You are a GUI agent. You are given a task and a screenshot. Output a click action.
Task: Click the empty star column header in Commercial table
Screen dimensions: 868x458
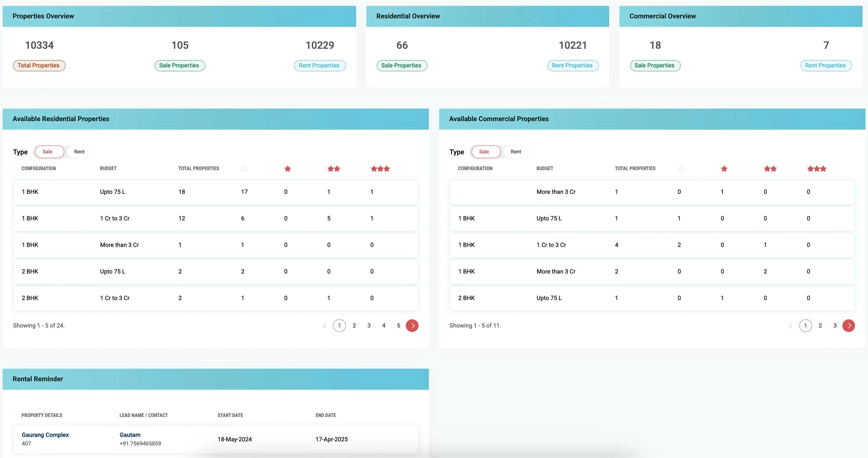click(x=681, y=169)
